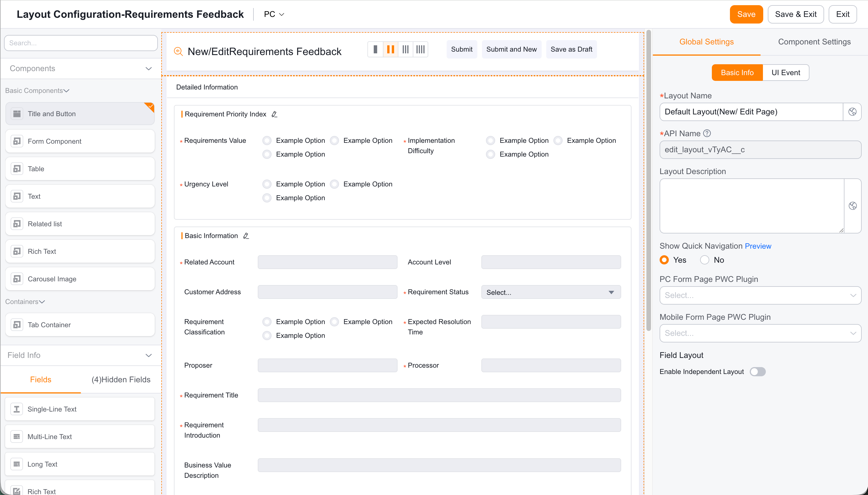Screen dimensions: 868x495
Task: Open the Preview link for Quick Navigation
Action: [x=758, y=246]
